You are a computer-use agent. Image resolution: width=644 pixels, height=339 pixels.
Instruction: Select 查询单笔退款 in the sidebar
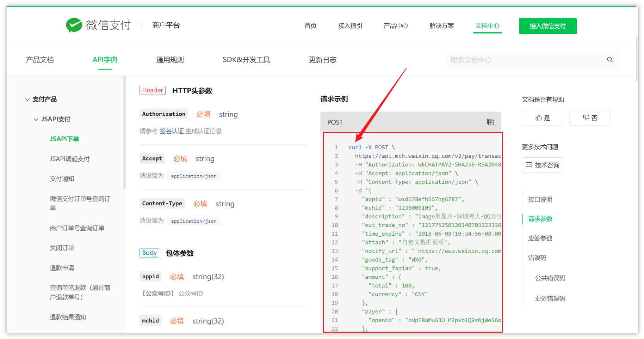point(80,292)
